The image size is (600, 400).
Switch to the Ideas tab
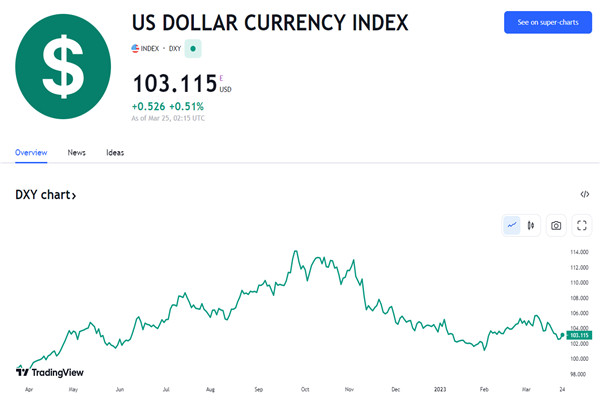click(115, 152)
